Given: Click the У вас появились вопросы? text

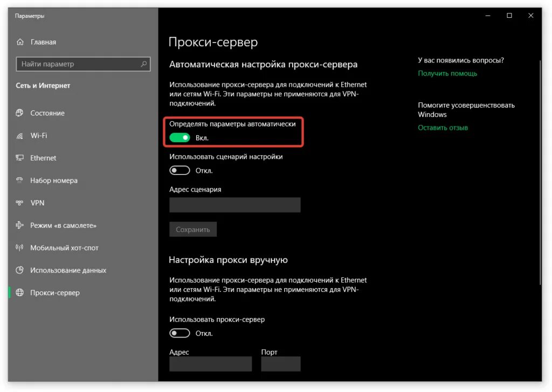Looking at the screenshot, I should 461,60.
